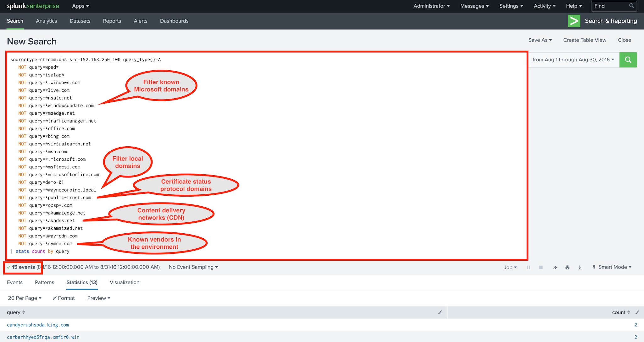
Task: Open the Preview dropdown
Action: pyautogui.click(x=99, y=298)
